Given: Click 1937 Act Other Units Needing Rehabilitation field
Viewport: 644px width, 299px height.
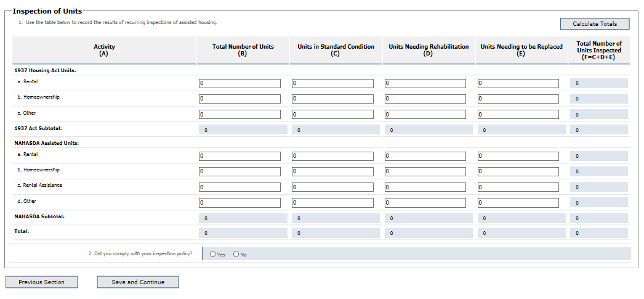Looking at the screenshot, I should pyautogui.click(x=425, y=114).
